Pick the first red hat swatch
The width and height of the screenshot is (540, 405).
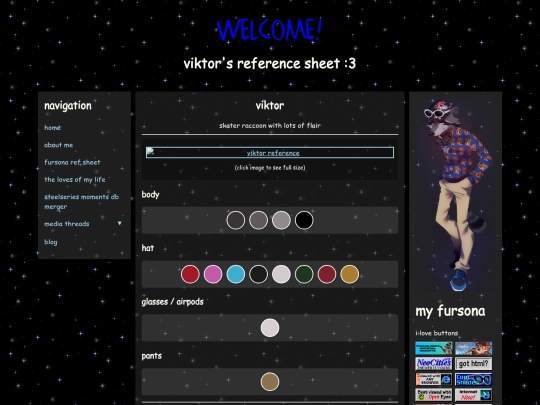[x=190, y=274]
